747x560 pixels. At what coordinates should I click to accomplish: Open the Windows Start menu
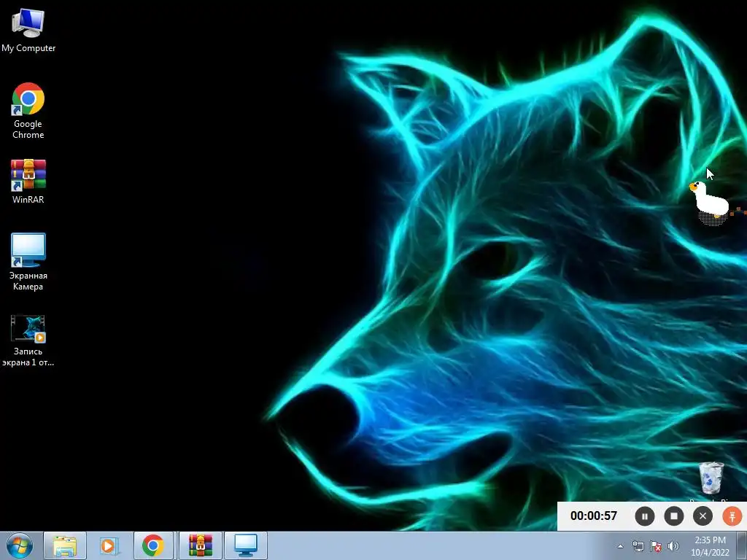20,545
